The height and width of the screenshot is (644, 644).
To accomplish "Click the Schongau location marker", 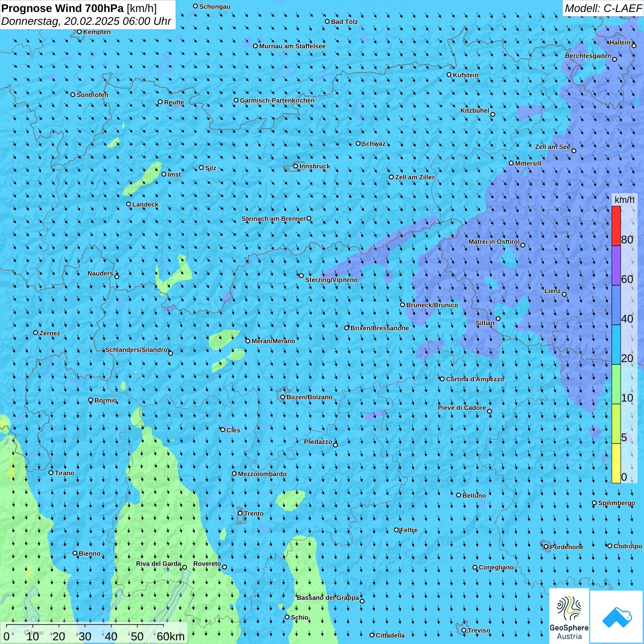I will point(195,6).
